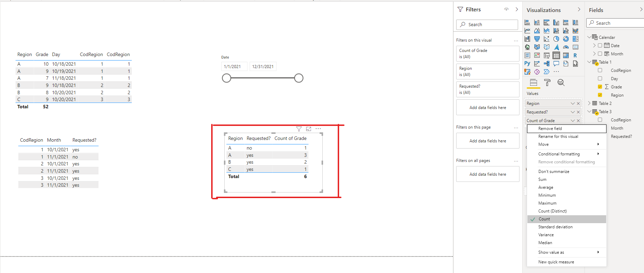Click the filter icon above the selected table visual

coord(299,129)
